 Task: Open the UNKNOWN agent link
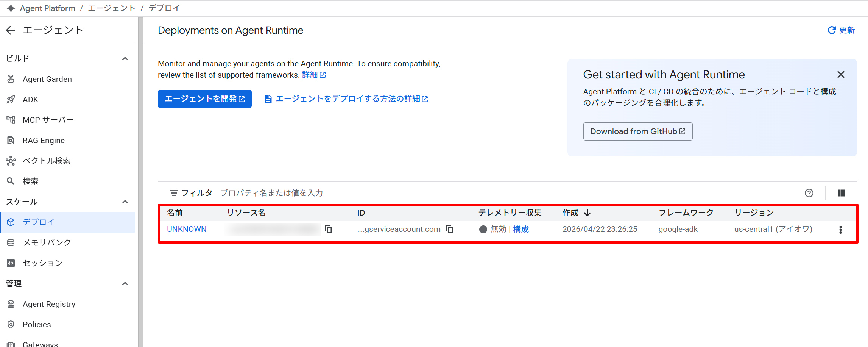187,229
